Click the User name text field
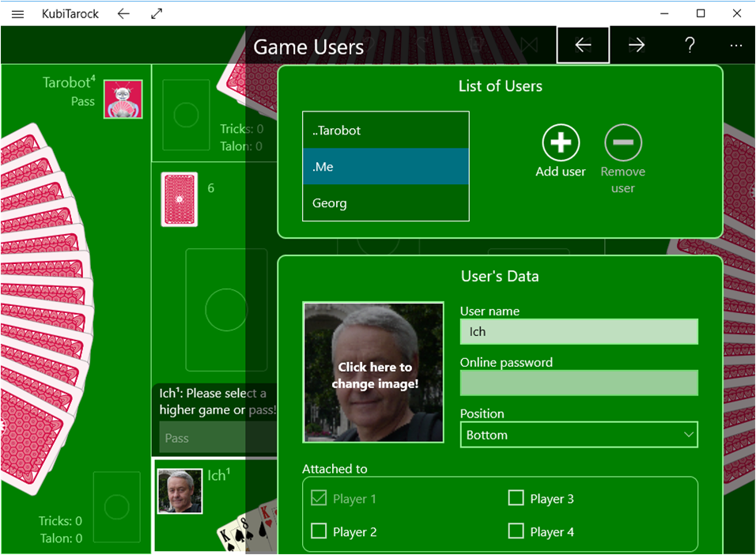 coord(578,332)
